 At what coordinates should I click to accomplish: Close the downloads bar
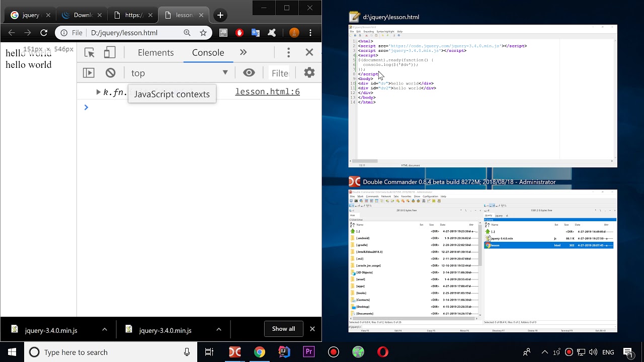[x=312, y=329]
